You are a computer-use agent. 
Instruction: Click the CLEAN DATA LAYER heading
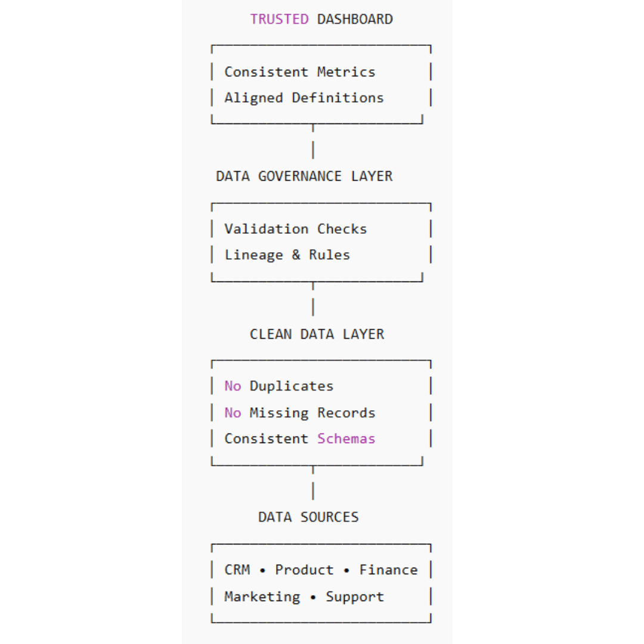(x=317, y=334)
